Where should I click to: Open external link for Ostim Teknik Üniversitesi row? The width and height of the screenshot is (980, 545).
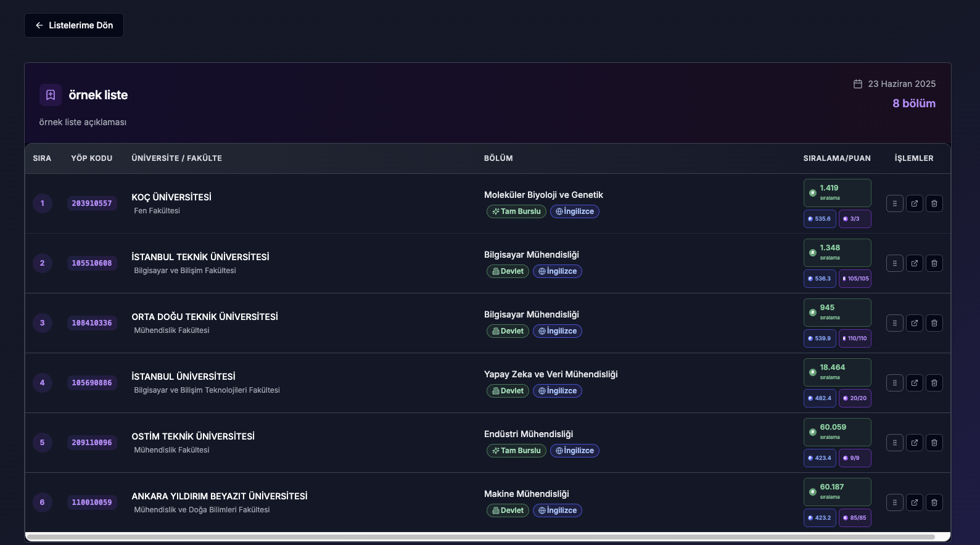click(915, 443)
